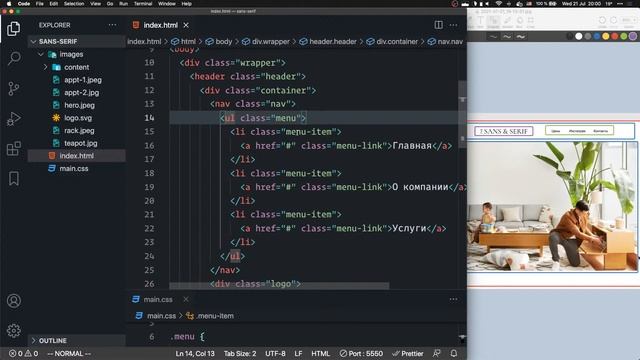The height and width of the screenshot is (360, 640).
Task: Click the errors and warnings indicator
Action: (x=23, y=353)
